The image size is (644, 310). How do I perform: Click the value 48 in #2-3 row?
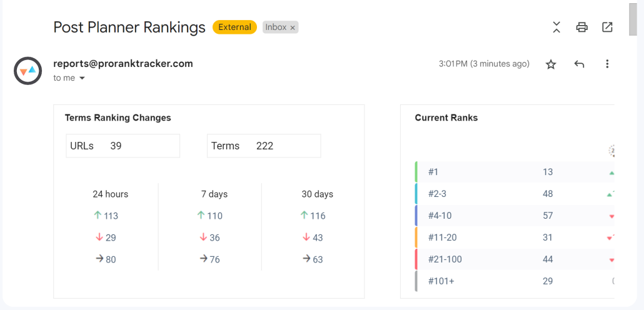click(548, 194)
